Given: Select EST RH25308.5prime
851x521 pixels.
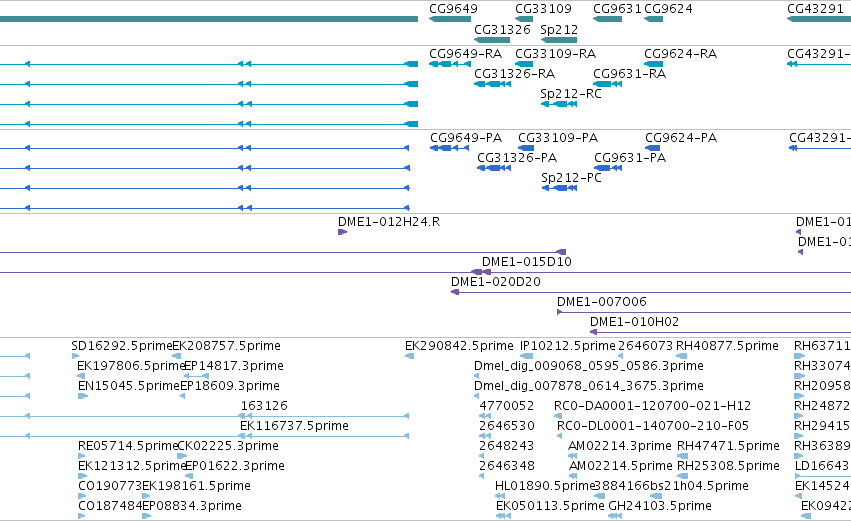Looking at the screenshot, I should [728, 466].
